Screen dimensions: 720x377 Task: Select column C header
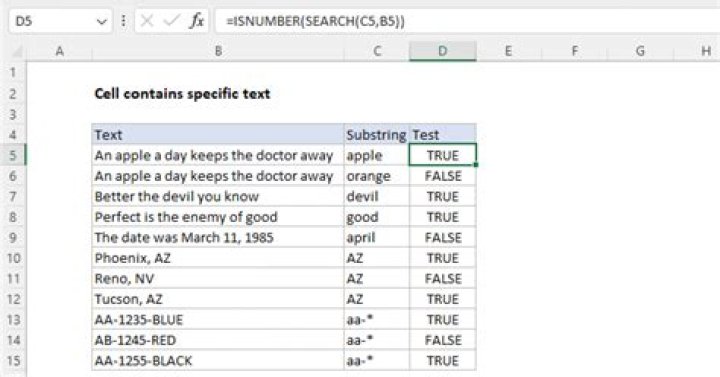377,51
